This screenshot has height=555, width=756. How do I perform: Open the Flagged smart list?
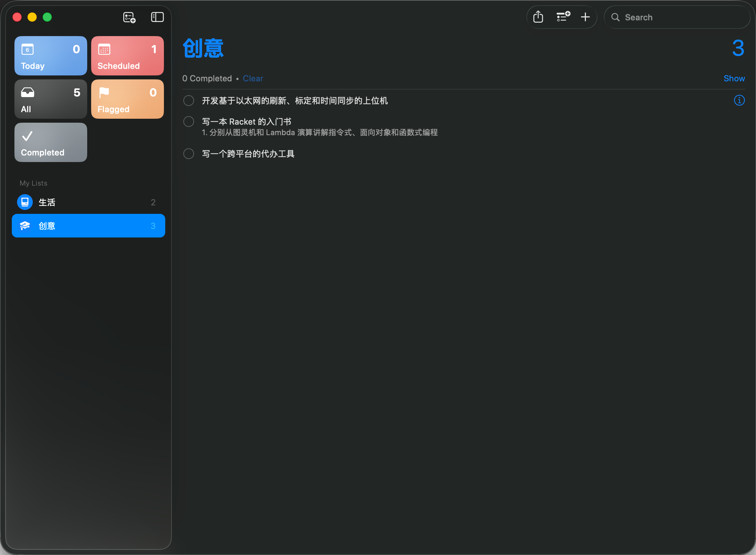coord(127,99)
